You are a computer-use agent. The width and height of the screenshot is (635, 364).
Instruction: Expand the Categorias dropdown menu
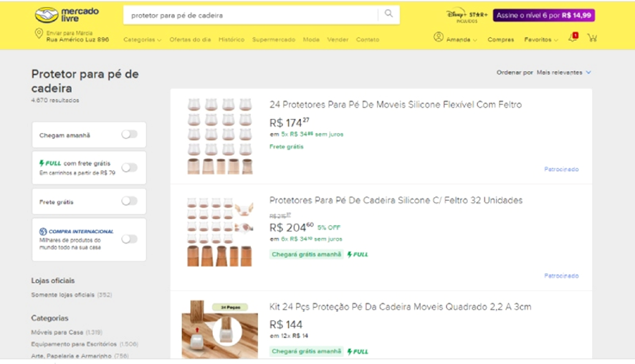pos(142,40)
